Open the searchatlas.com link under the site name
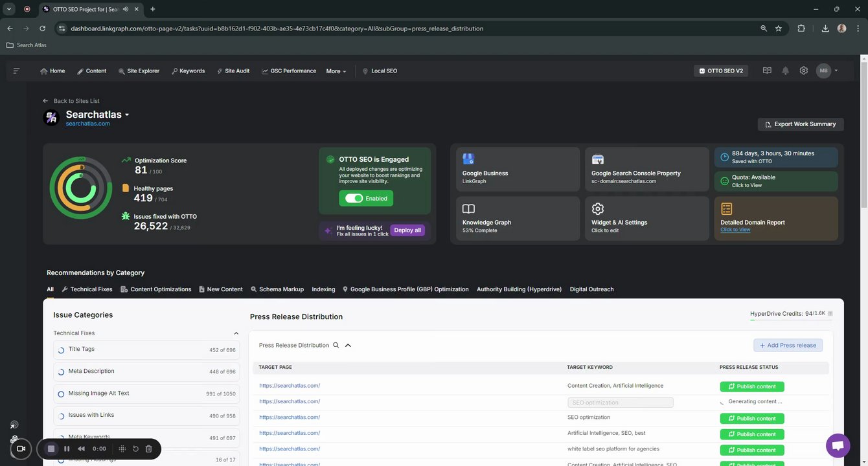This screenshot has width=868, height=466. pyautogui.click(x=87, y=124)
